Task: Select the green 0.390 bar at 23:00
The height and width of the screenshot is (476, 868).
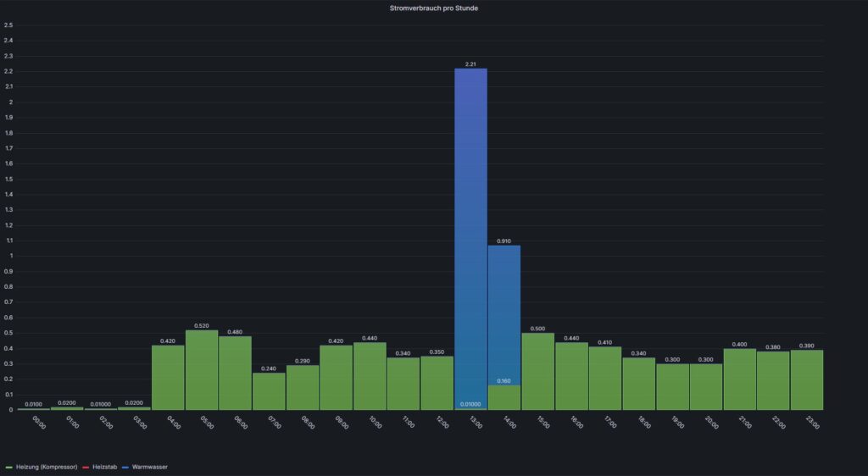Action: [806, 379]
